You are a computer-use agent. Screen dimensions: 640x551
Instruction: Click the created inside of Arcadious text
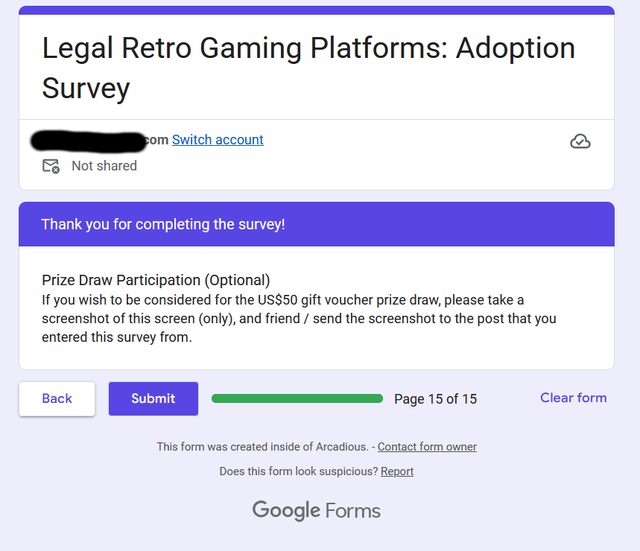tap(263, 447)
